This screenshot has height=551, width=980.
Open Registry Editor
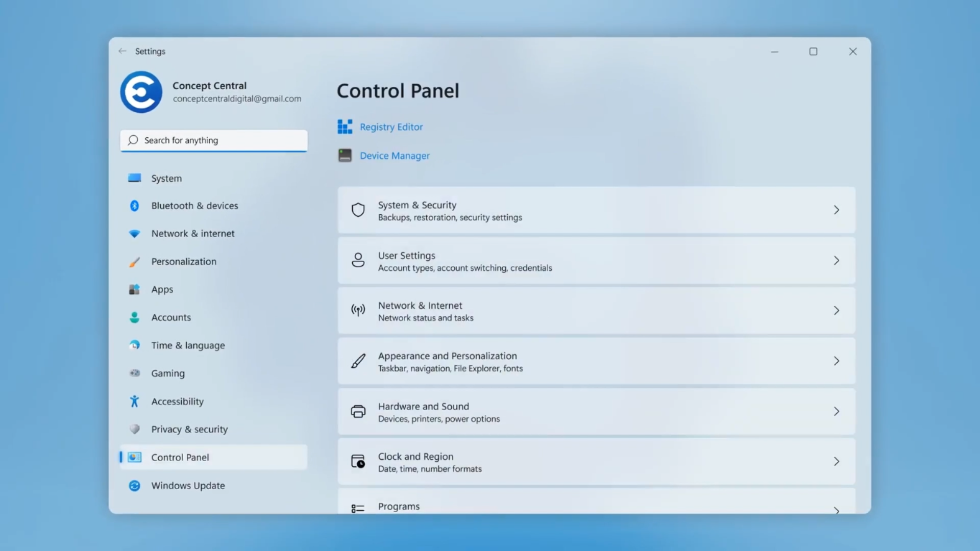[391, 127]
